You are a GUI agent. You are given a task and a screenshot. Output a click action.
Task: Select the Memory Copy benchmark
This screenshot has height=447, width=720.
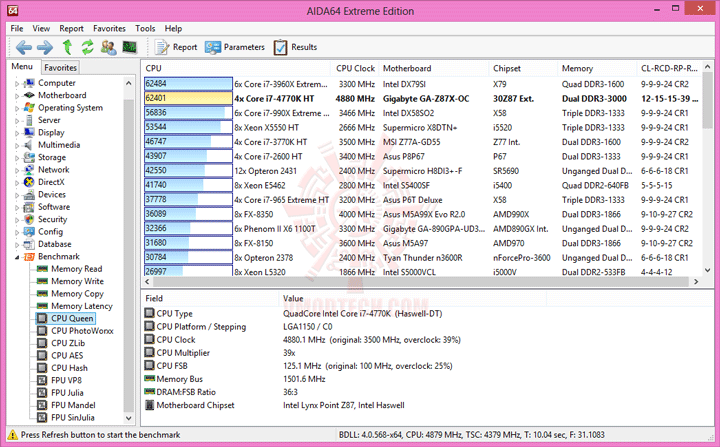[x=77, y=294]
